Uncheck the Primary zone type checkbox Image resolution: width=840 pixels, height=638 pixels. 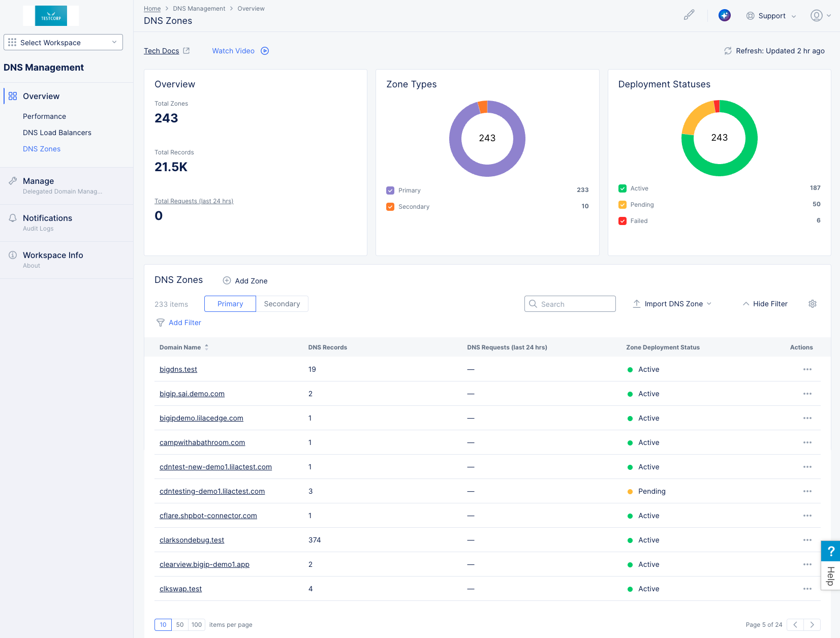(x=390, y=190)
